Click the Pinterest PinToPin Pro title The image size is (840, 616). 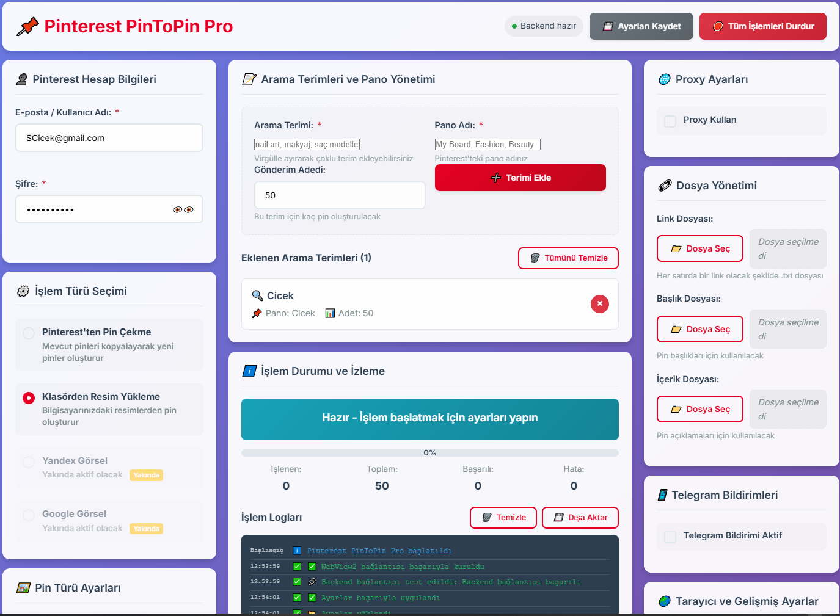pyautogui.click(x=139, y=26)
